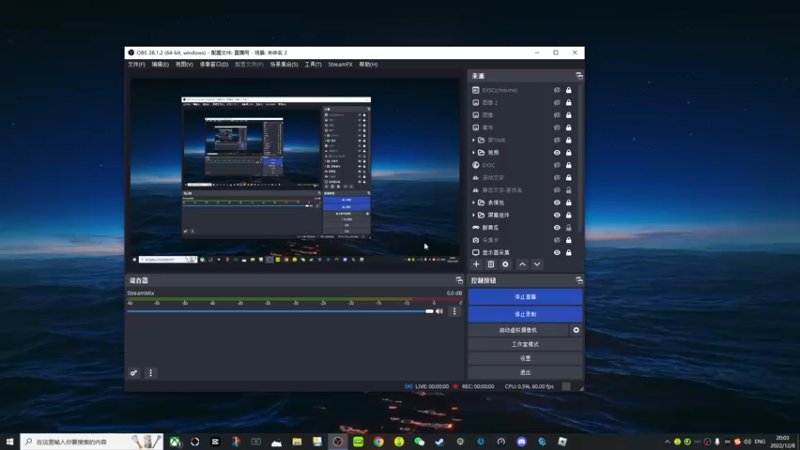Remove selected source with the trash icon
Image resolution: width=800 pixels, height=450 pixels.
click(x=491, y=264)
